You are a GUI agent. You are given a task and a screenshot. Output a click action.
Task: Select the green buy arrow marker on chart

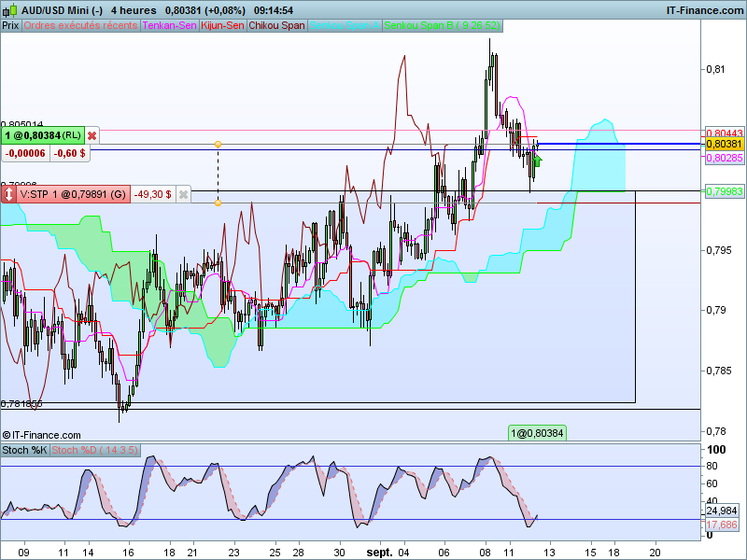point(538,161)
